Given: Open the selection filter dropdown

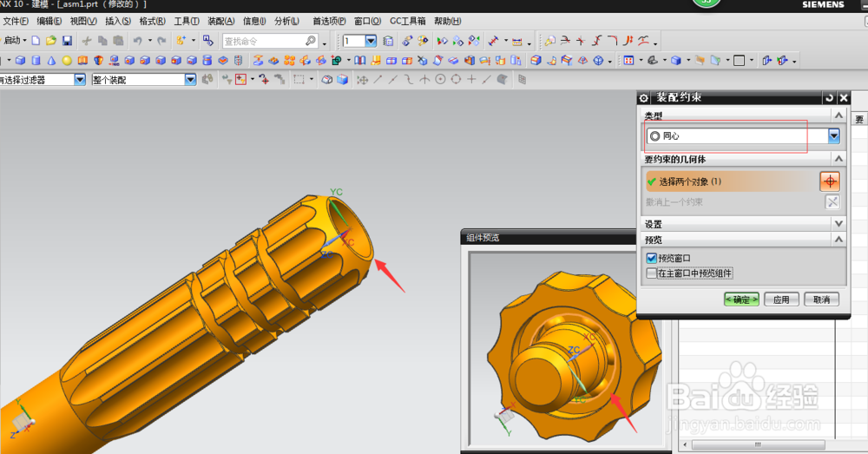Looking at the screenshot, I should [x=80, y=80].
